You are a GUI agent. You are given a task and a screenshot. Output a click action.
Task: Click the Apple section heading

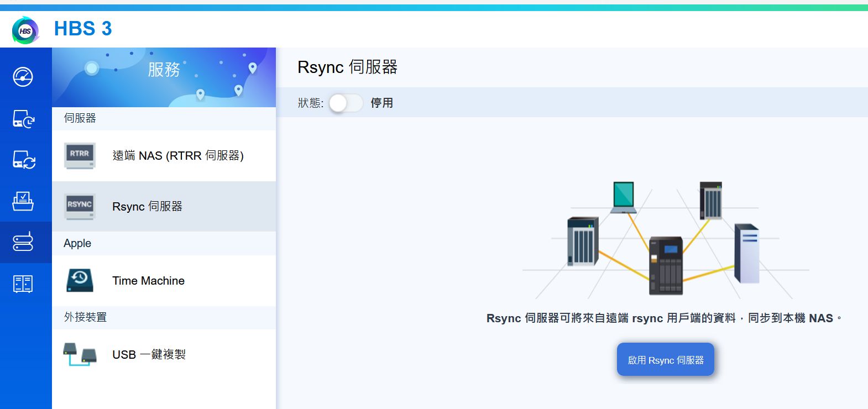click(77, 243)
